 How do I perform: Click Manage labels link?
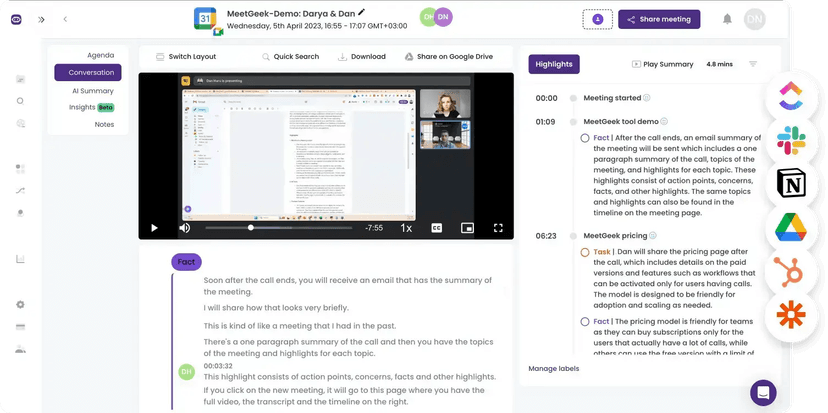pos(553,369)
